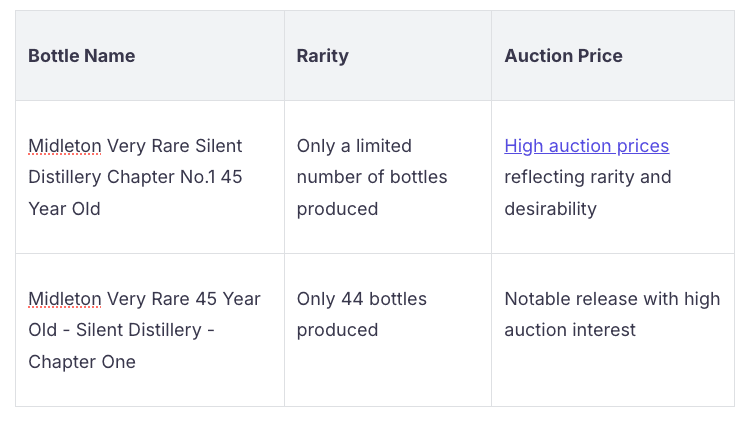Click the "Notable release with high" cell text

pos(611,299)
